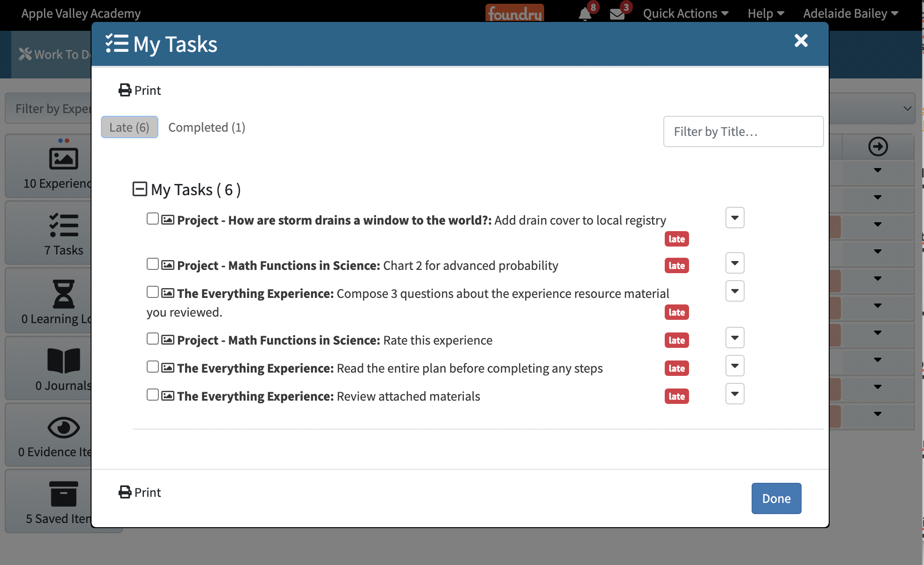Click the Tasks checklist icon in sidebar
924x565 pixels.
64,226
